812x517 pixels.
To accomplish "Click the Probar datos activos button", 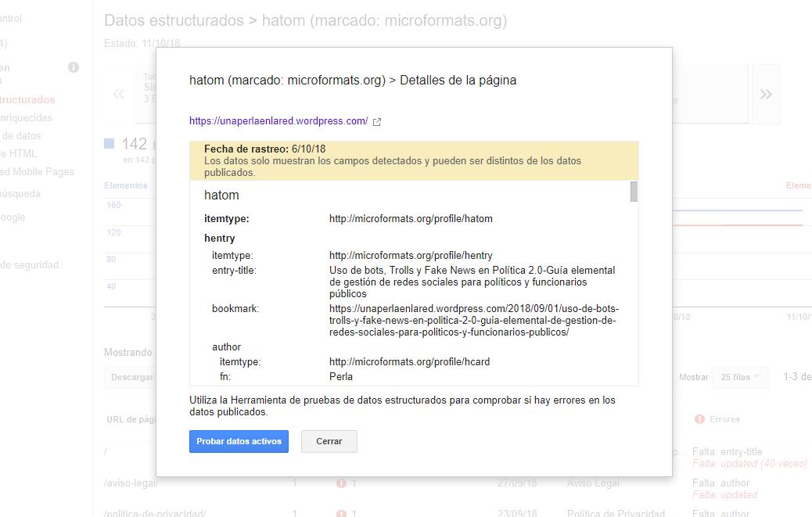I will click(238, 441).
